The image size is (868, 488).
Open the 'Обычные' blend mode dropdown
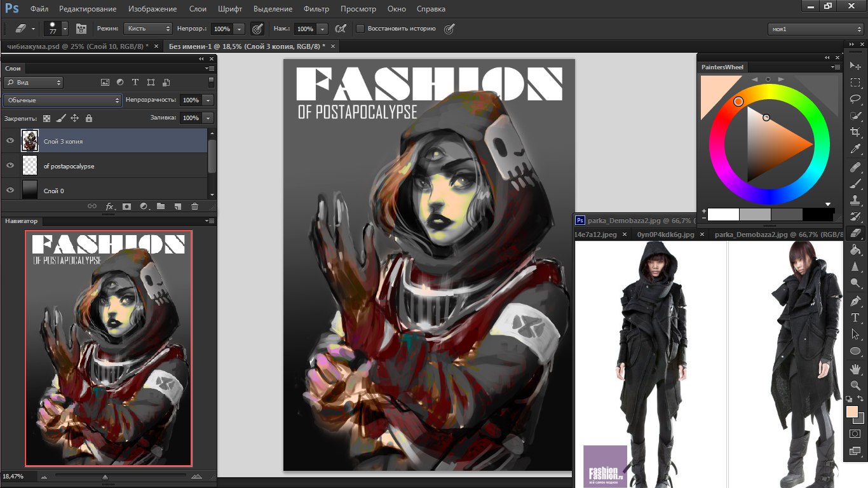pos(62,100)
